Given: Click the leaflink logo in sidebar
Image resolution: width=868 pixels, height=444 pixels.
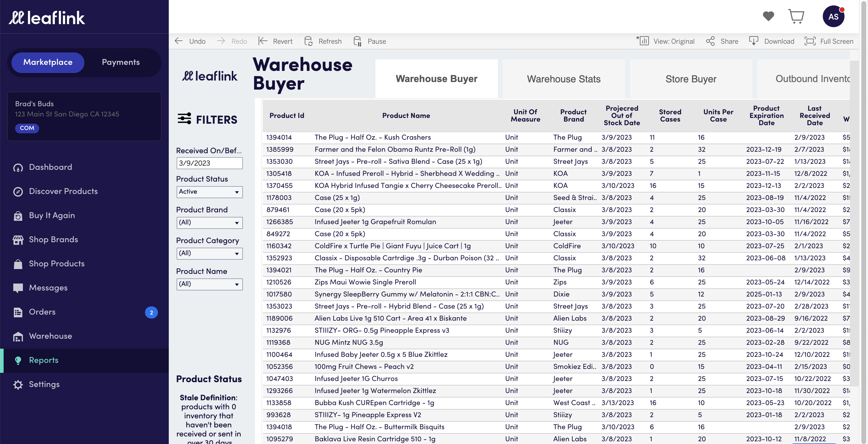Looking at the screenshot, I should click(47, 17).
